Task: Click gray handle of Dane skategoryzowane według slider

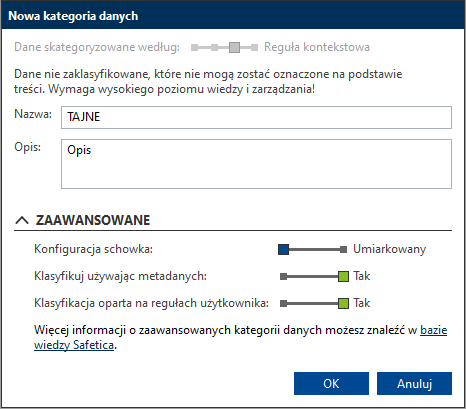Action: pyautogui.click(x=234, y=47)
